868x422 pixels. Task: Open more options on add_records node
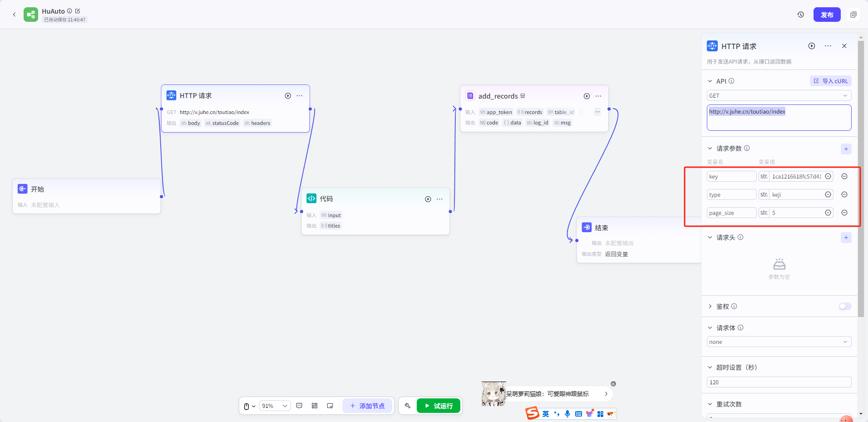coord(598,96)
